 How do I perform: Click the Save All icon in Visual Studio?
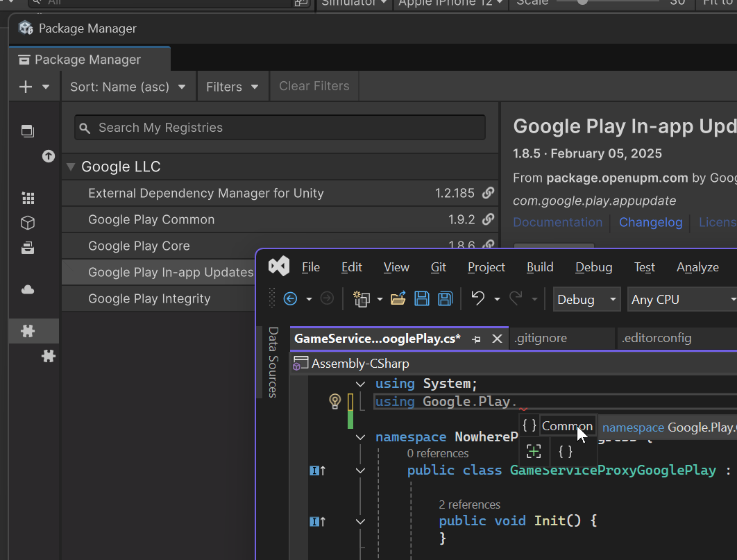pyautogui.click(x=445, y=299)
